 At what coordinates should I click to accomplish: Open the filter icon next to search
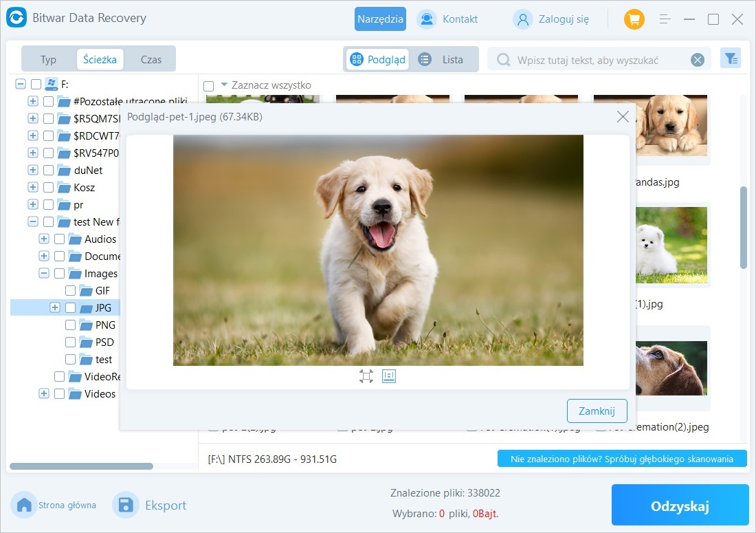coord(730,59)
